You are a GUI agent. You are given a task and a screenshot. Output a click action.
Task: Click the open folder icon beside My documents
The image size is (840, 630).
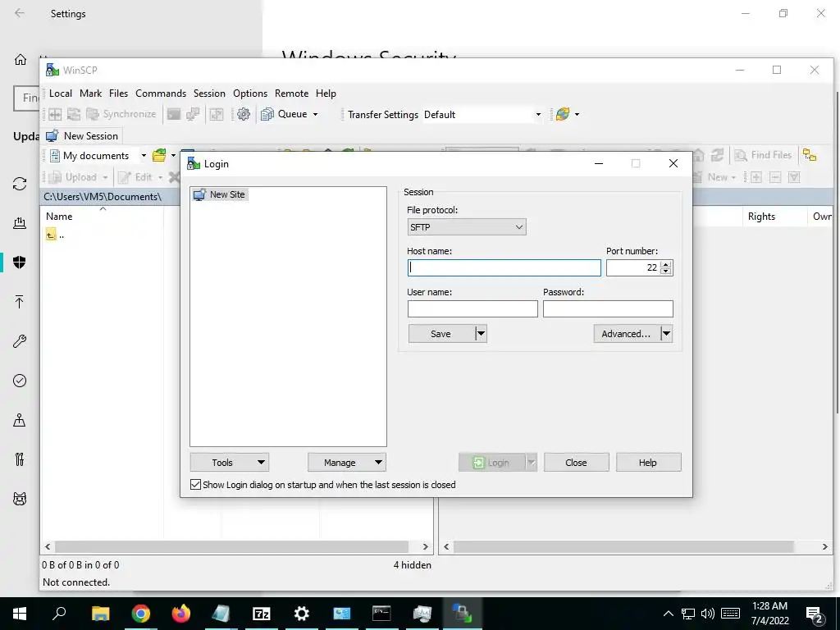[159, 156]
